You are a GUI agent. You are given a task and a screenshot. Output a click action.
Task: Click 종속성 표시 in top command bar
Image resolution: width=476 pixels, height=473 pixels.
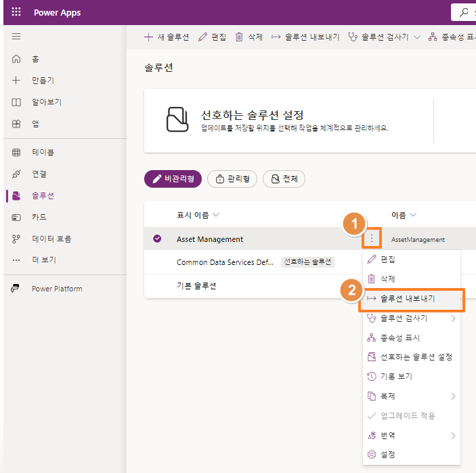[452, 37]
